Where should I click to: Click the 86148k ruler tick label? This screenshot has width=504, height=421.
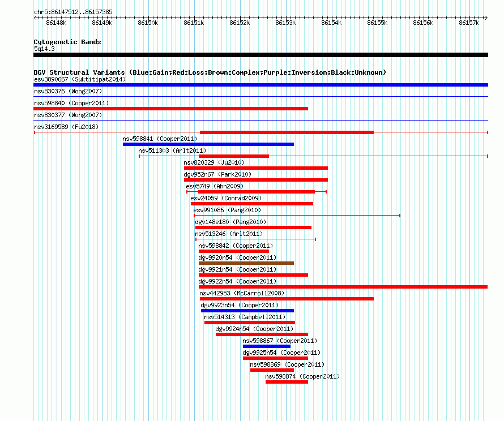pos(56,23)
